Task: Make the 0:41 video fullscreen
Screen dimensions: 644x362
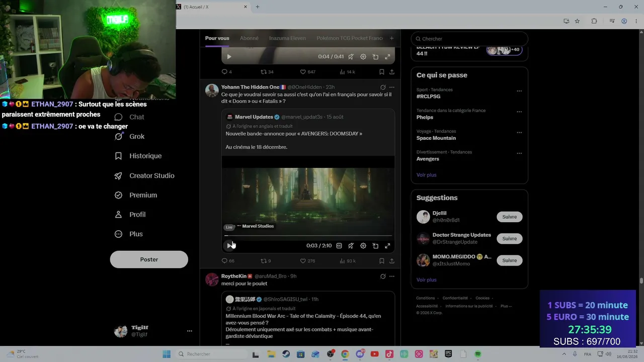Action: click(x=387, y=57)
